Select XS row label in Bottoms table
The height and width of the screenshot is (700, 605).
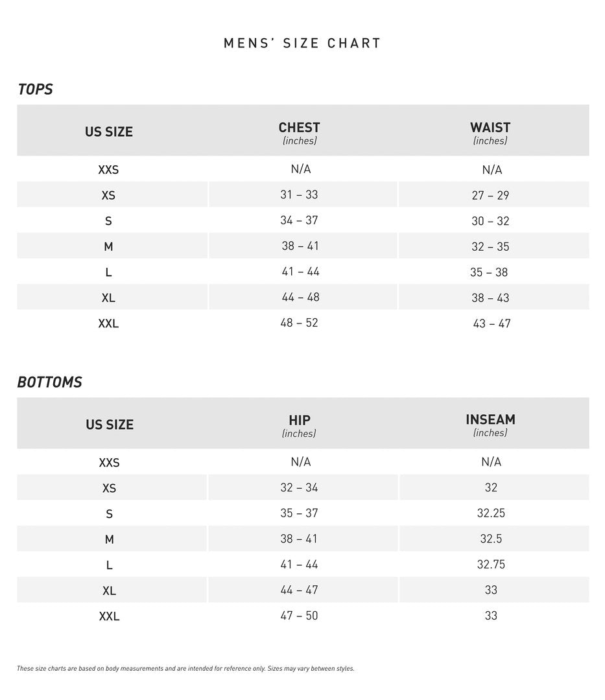pyautogui.click(x=109, y=488)
